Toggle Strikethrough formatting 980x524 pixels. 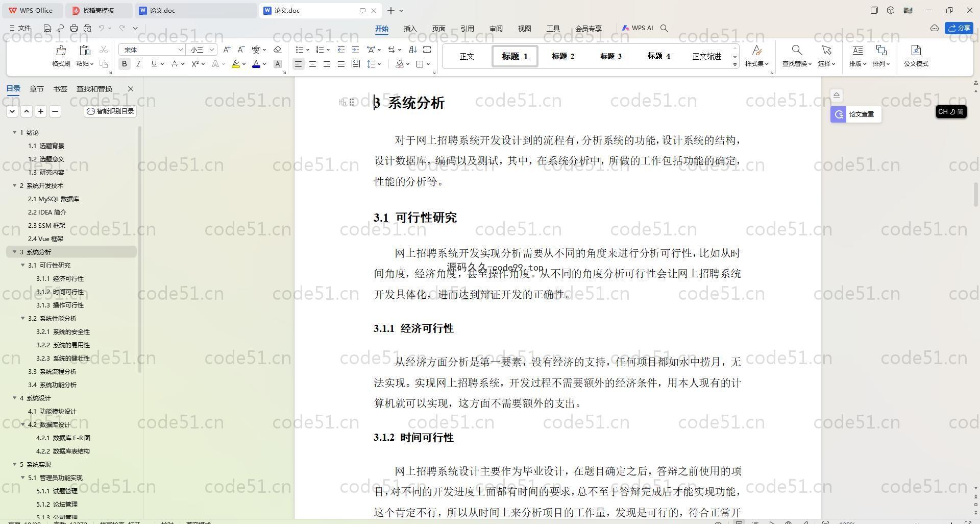click(175, 64)
